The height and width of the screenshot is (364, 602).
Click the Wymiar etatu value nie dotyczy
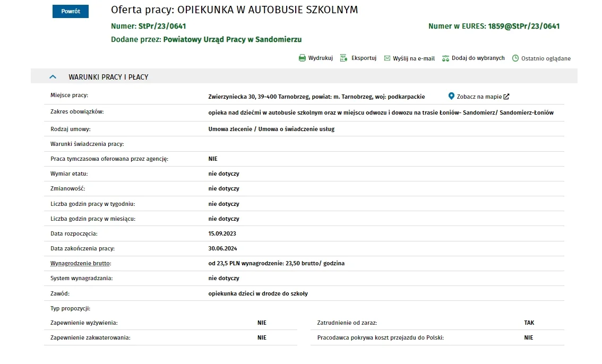pyautogui.click(x=224, y=174)
